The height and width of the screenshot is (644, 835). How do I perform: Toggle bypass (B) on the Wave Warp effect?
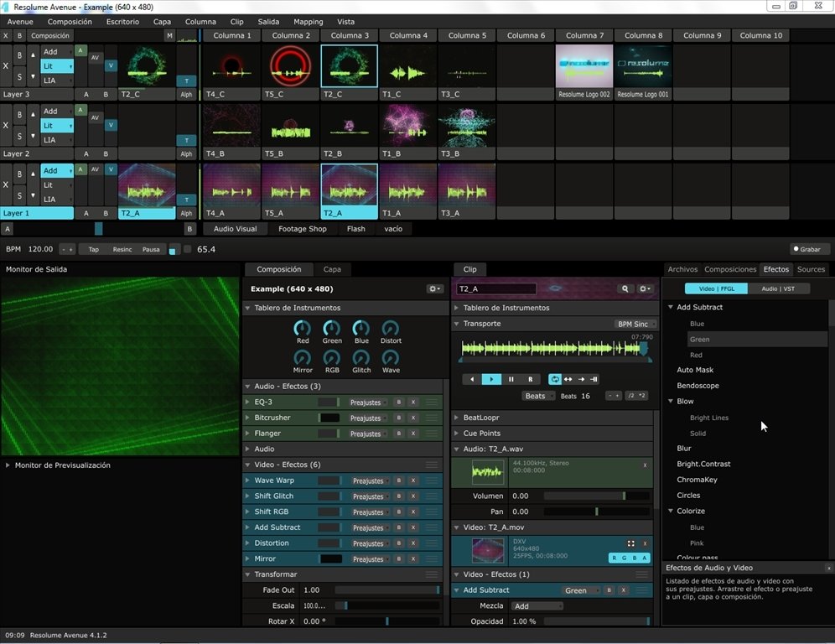pyautogui.click(x=399, y=481)
